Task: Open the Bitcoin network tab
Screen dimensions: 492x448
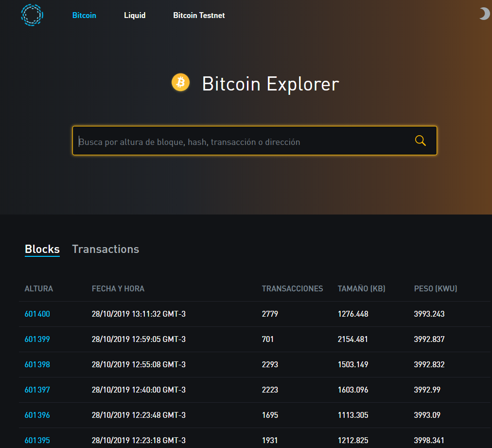Action: point(84,16)
